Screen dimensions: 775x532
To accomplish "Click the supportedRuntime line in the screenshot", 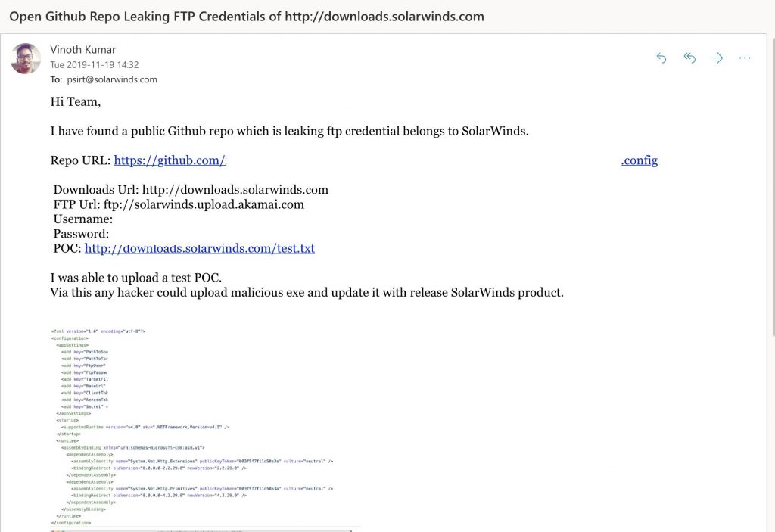I will tap(145, 427).
